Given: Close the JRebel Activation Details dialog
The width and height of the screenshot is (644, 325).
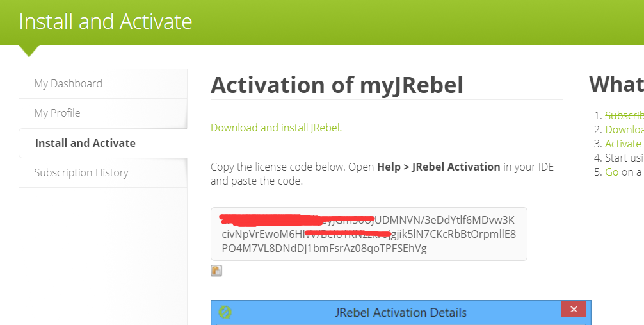Looking at the screenshot, I should [x=573, y=310].
